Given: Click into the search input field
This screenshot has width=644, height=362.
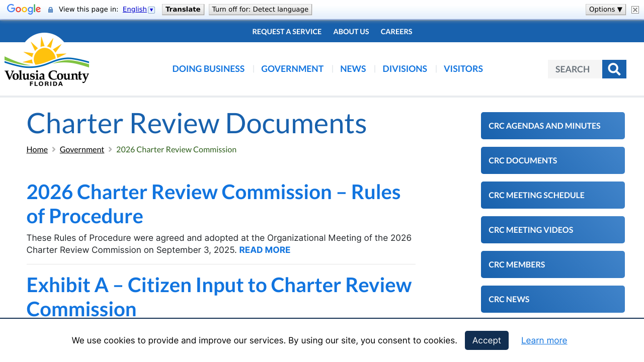Looking at the screenshot, I should click(574, 69).
